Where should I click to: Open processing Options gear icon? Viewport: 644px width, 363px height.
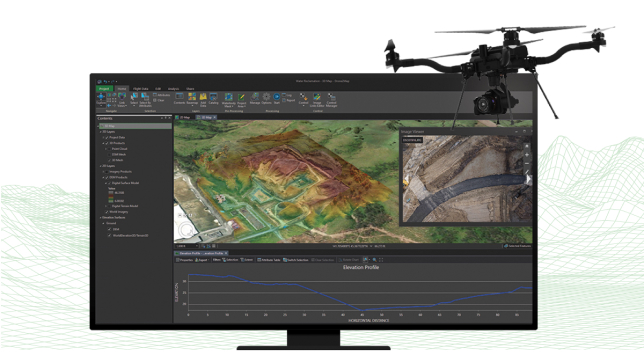click(267, 98)
